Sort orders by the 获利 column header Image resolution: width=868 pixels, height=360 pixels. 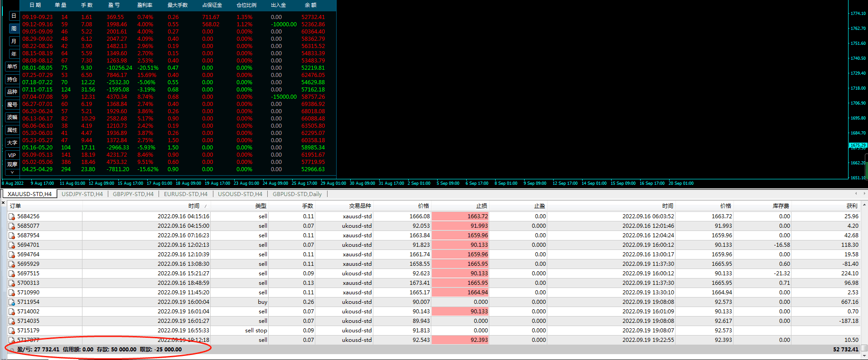825,206
